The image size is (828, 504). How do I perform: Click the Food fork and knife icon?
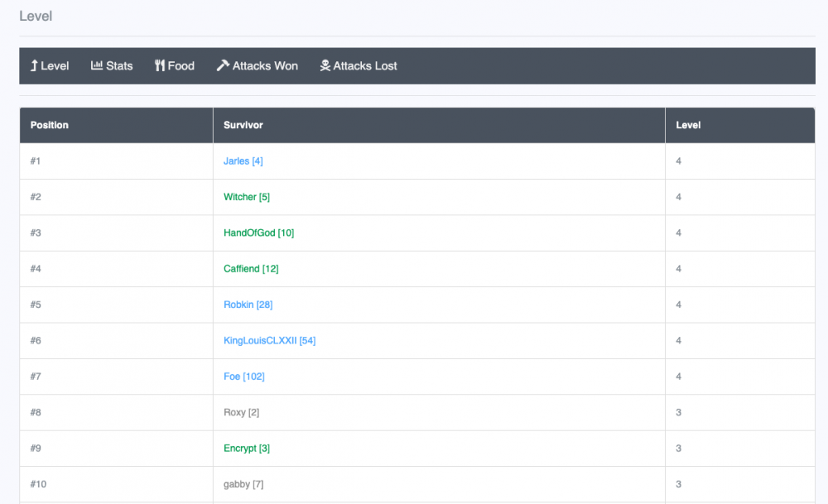tap(160, 66)
